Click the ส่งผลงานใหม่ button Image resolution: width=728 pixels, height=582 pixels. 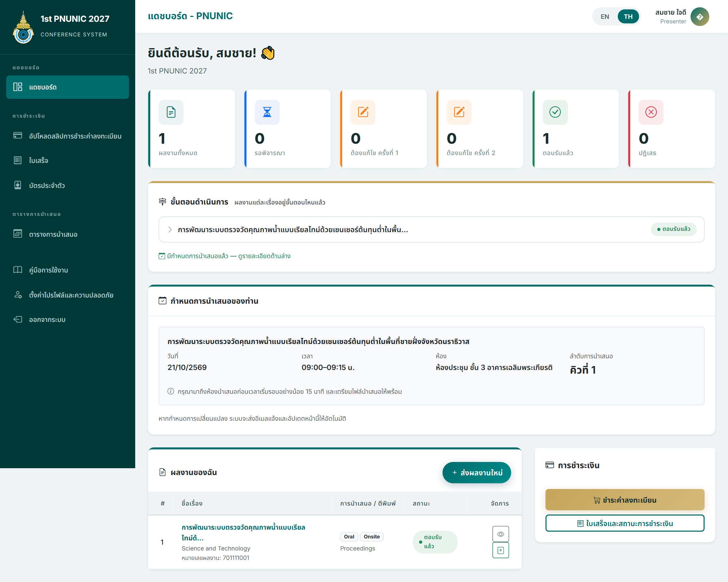[x=476, y=472]
